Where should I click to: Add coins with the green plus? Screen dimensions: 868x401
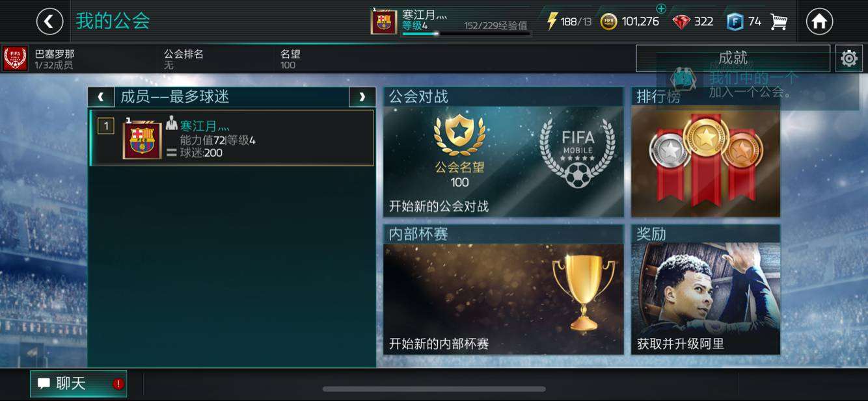coord(661,8)
